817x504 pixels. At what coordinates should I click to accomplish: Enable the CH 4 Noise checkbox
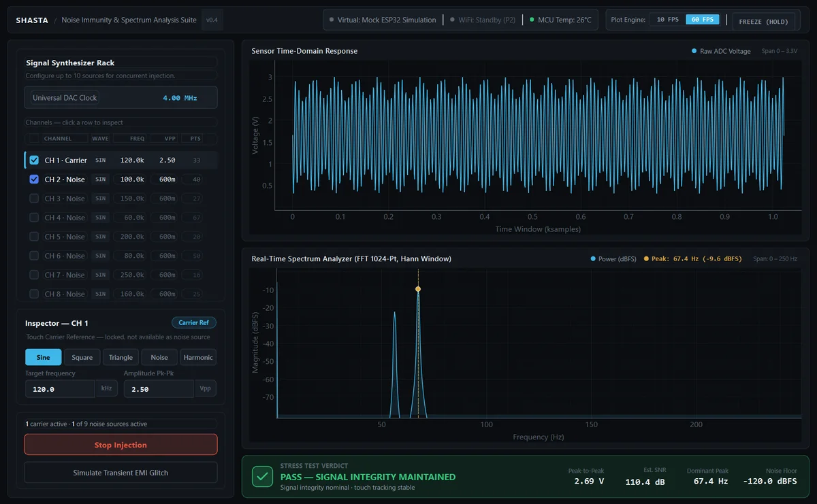[x=34, y=218]
